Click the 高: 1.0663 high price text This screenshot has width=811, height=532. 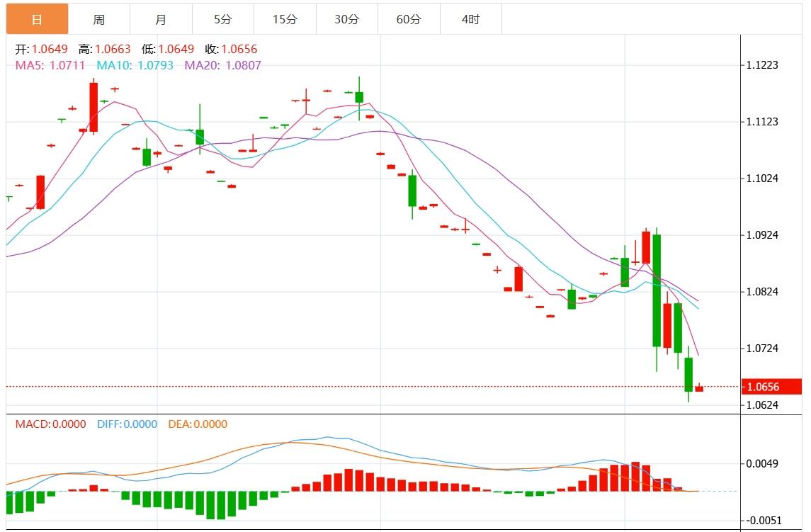105,50
